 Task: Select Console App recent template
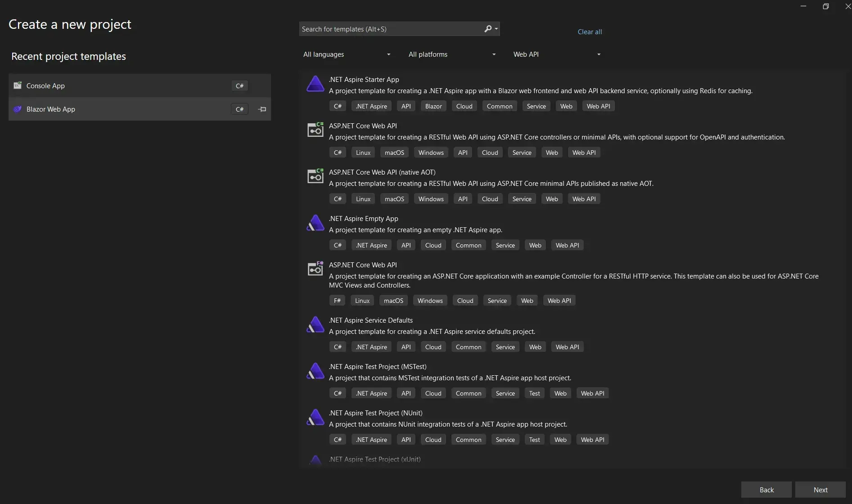point(140,85)
